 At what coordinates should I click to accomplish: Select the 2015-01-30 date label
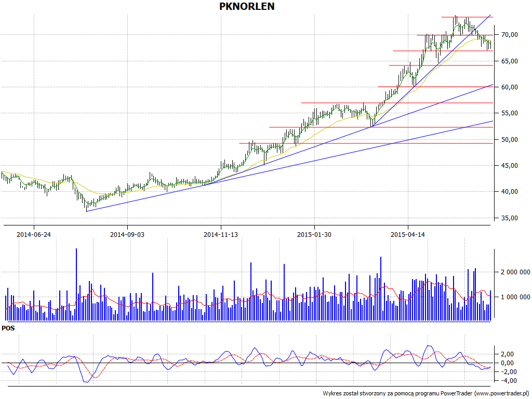coord(314,234)
